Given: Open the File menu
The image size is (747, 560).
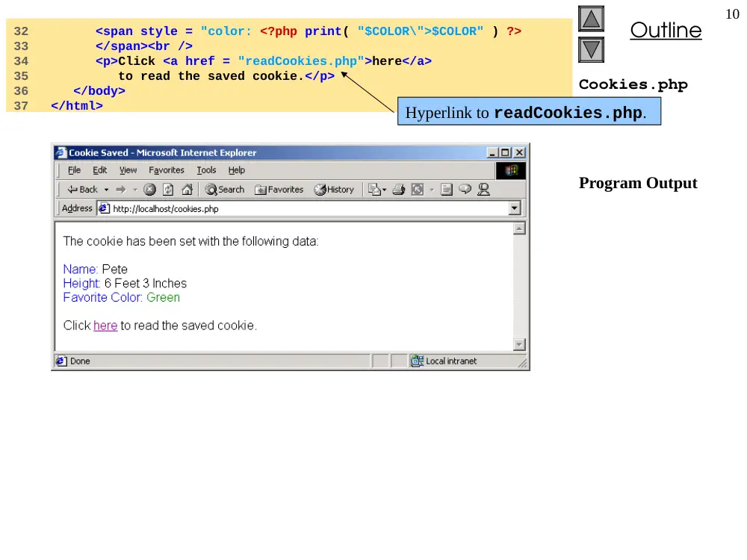Looking at the screenshot, I should tap(74, 170).
